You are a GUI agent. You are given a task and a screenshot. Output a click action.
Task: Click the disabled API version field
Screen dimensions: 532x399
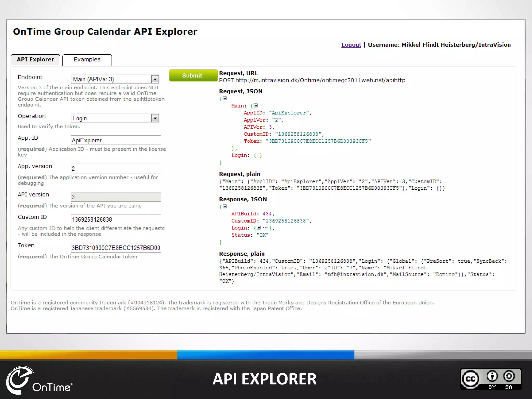coord(116,197)
